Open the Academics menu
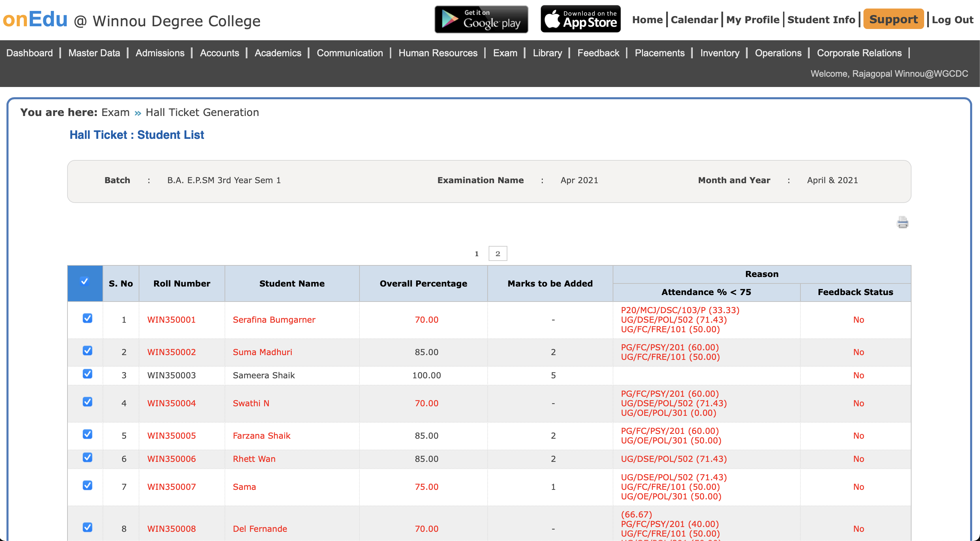Viewport: 980px width, 541px height. coord(278,53)
